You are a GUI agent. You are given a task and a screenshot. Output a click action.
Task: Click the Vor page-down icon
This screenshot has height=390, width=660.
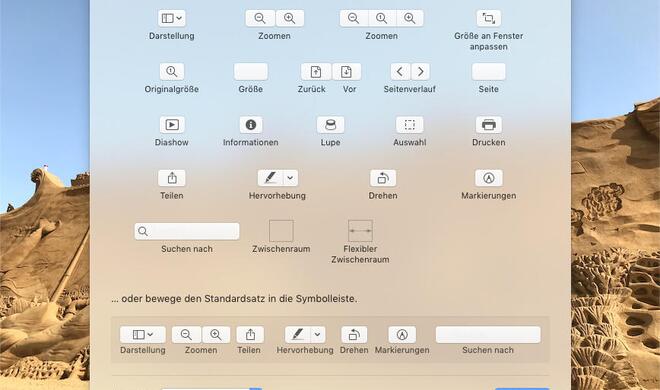pyautogui.click(x=346, y=72)
